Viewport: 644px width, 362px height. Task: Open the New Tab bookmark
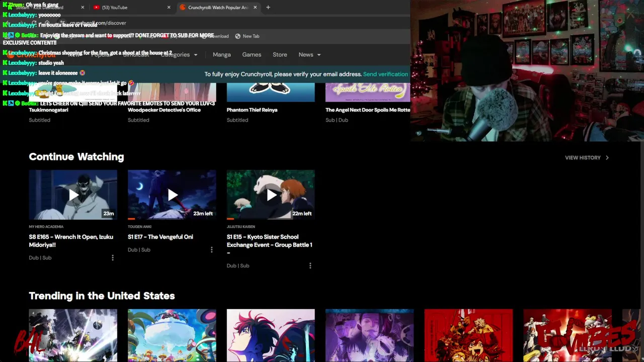tap(247, 36)
